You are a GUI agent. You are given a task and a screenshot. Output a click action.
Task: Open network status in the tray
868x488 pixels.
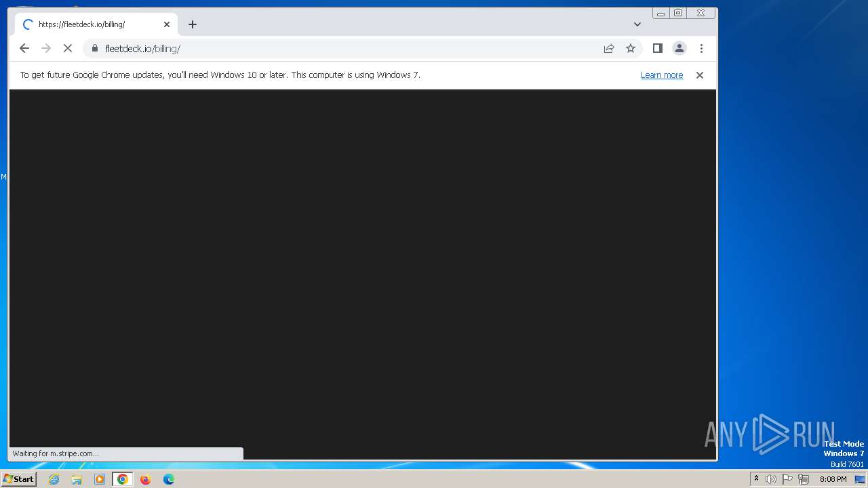pos(804,479)
